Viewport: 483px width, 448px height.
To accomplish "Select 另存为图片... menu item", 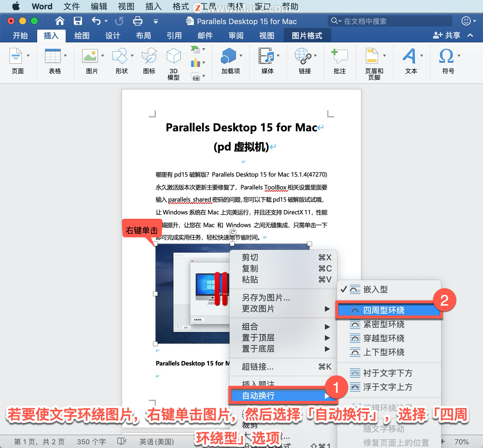I will tap(283, 298).
